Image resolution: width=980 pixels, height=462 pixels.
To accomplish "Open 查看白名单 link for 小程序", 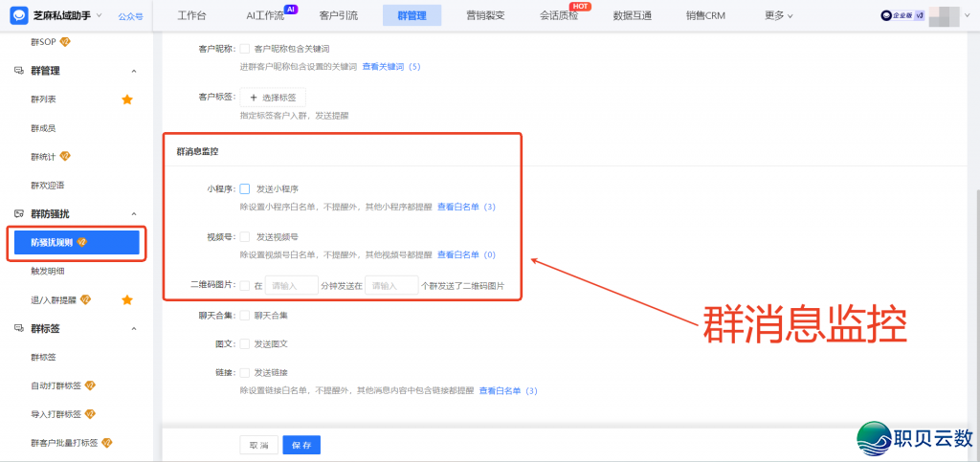I will point(466,207).
